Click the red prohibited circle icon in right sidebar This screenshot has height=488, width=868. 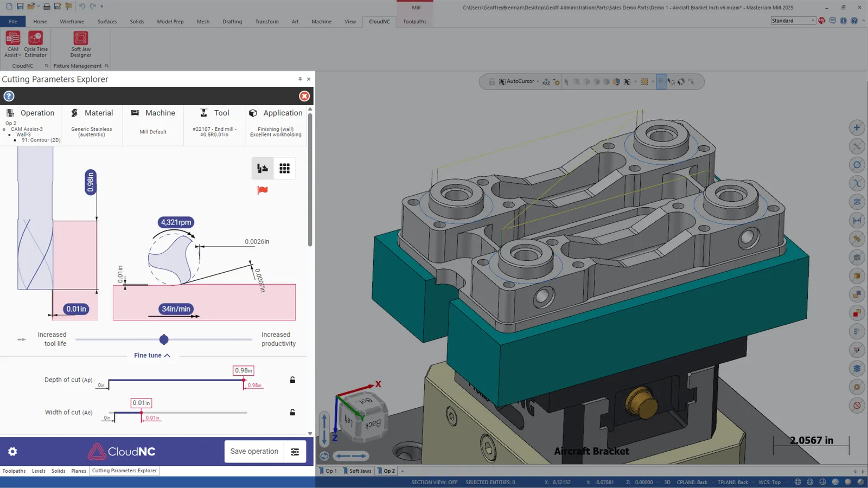[857, 405]
